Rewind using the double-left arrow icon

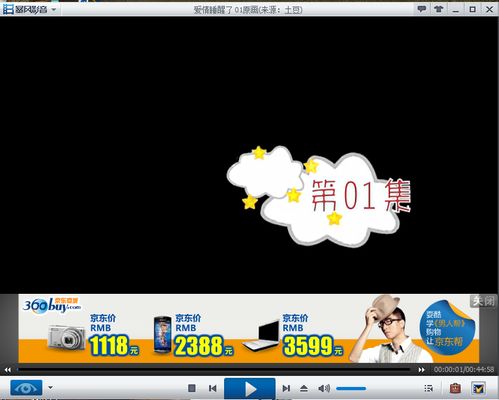click(x=8, y=369)
